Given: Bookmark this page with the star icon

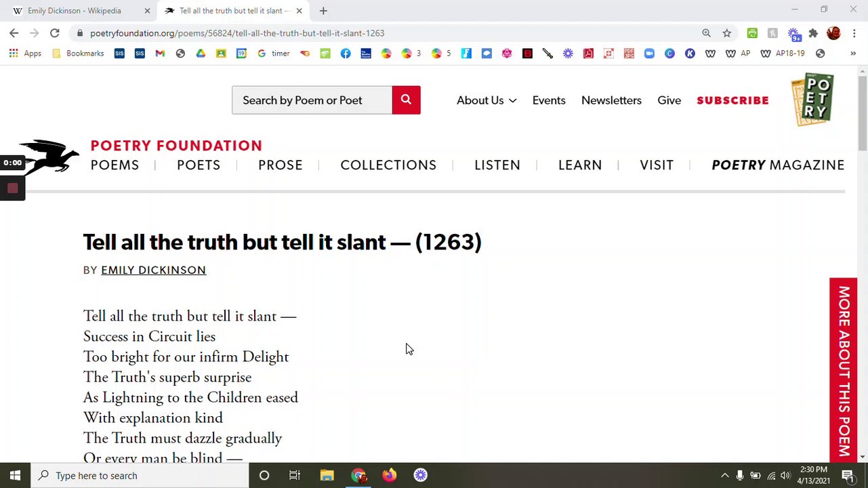Looking at the screenshot, I should pos(726,33).
